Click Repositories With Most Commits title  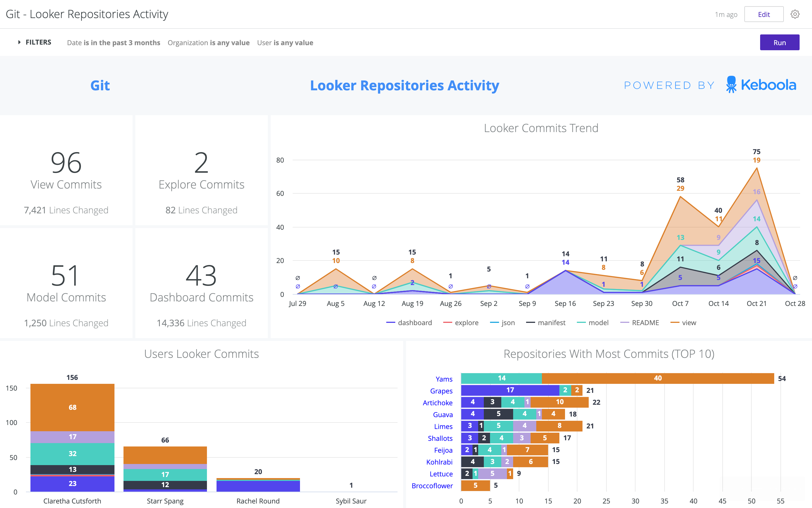point(609,354)
